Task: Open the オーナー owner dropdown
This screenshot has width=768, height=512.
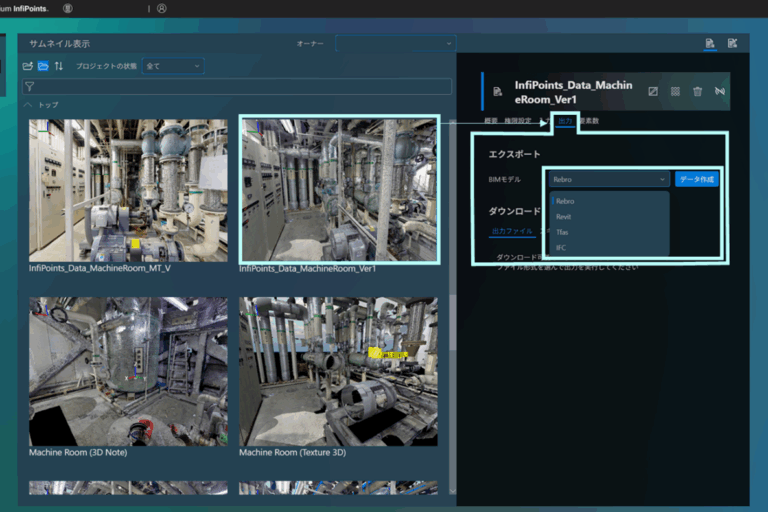Action: pyautogui.click(x=395, y=44)
